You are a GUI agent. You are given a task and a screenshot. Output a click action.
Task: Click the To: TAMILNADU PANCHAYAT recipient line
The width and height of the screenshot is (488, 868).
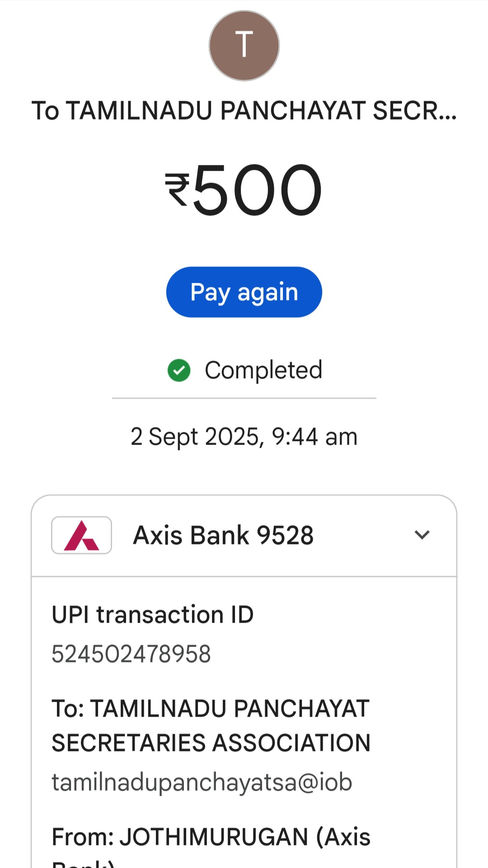211,708
